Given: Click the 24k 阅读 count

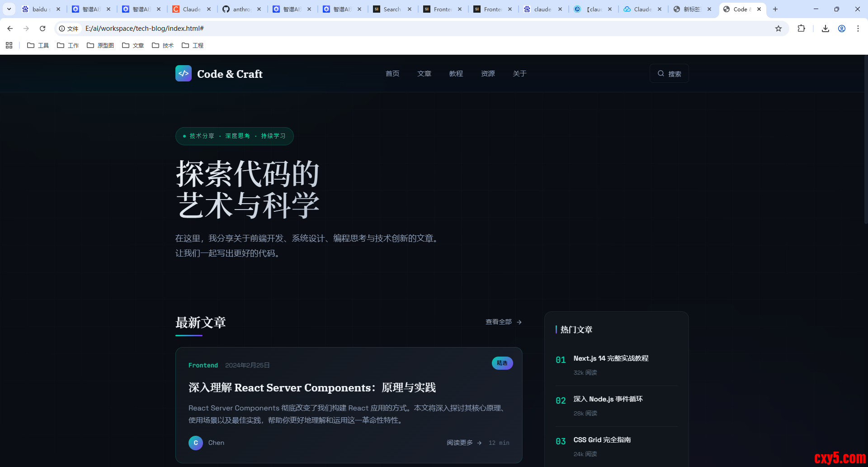Looking at the screenshot, I should click(x=585, y=454).
